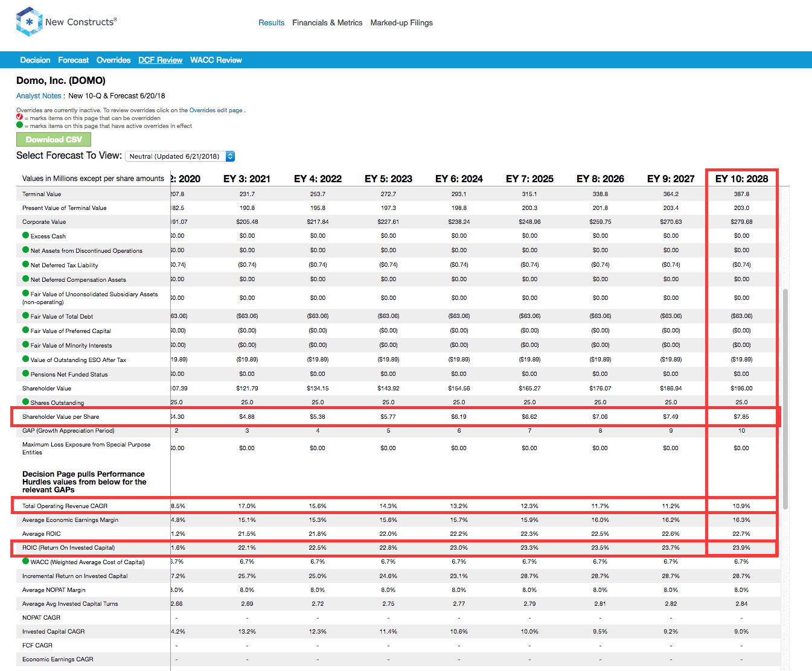Viewport: 812px width, 671px height.
Task: Click green dot beside Fair Value of Minority Interests
Action: click(26, 345)
